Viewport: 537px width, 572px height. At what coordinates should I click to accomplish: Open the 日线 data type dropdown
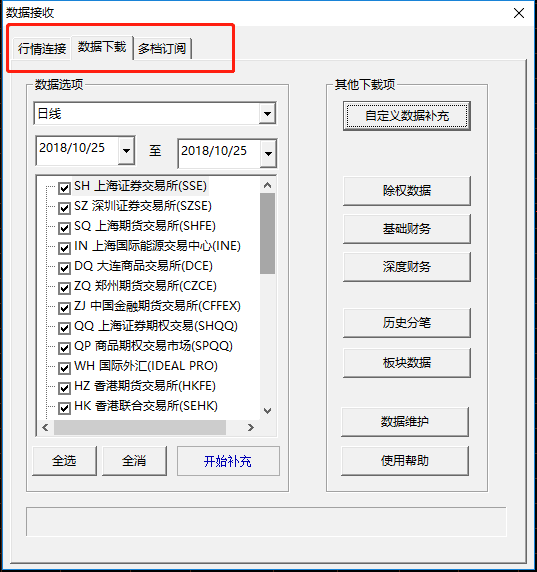267,113
